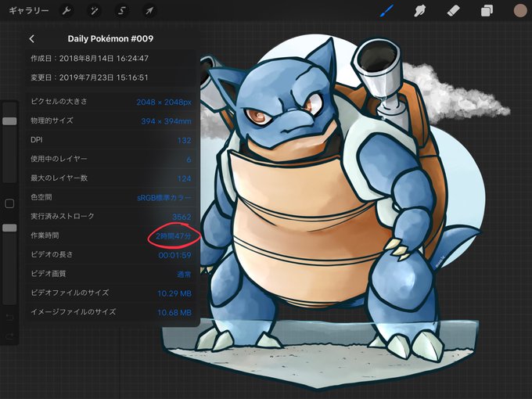Tap the 実行済みストローク value 3562
This screenshot has width=532, height=399.
click(x=182, y=217)
